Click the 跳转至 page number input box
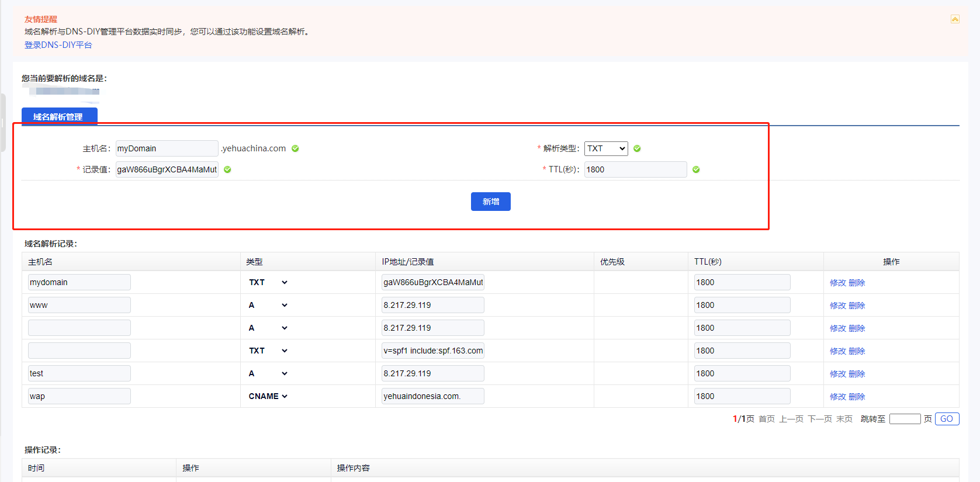This screenshot has height=482, width=980. [x=905, y=419]
